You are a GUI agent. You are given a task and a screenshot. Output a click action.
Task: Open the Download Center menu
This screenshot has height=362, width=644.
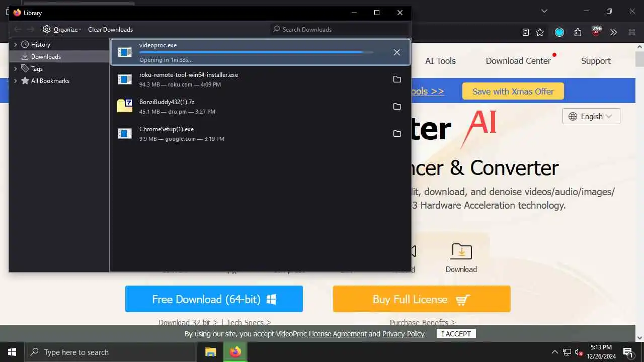[518, 61]
